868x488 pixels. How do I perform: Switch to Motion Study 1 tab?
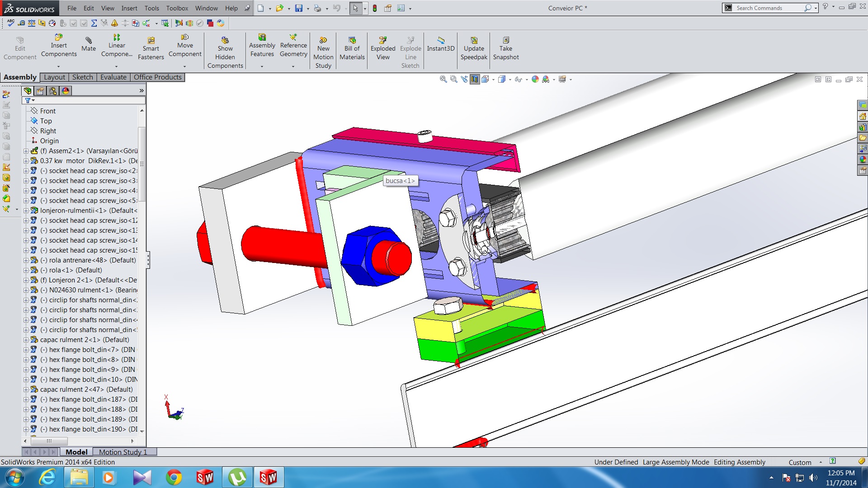click(123, 452)
